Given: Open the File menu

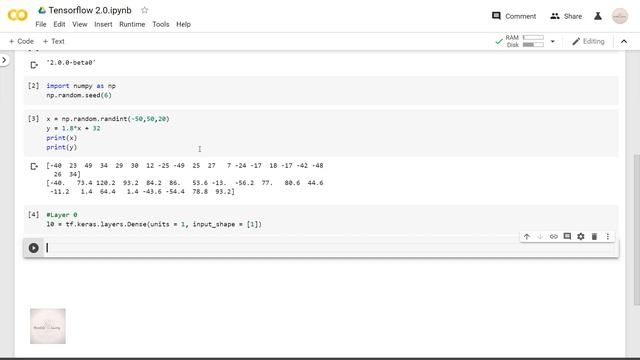Looking at the screenshot, I should click(x=41, y=24).
